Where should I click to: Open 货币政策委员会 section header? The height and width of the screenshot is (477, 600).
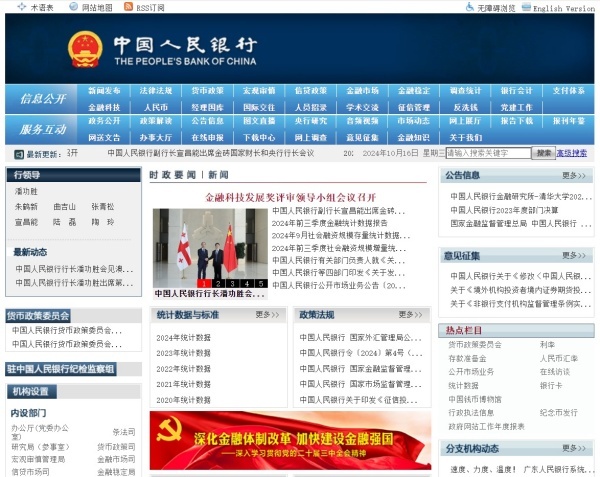(x=38, y=316)
